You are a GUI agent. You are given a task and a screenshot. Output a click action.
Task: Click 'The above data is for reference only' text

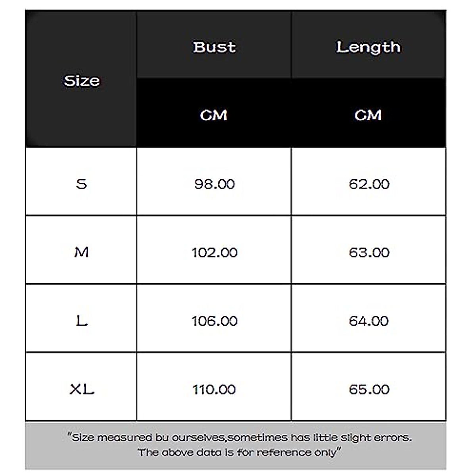click(240, 452)
